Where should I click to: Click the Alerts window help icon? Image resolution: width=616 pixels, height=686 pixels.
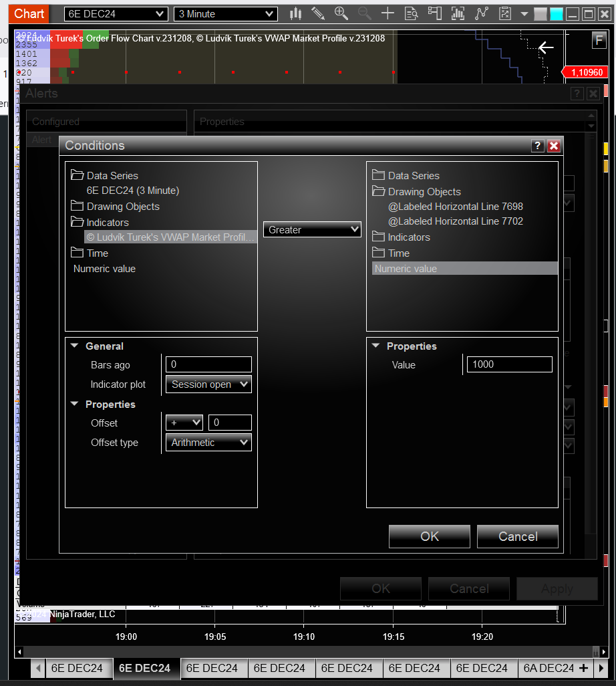pyautogui.click(x=577, y=93)
